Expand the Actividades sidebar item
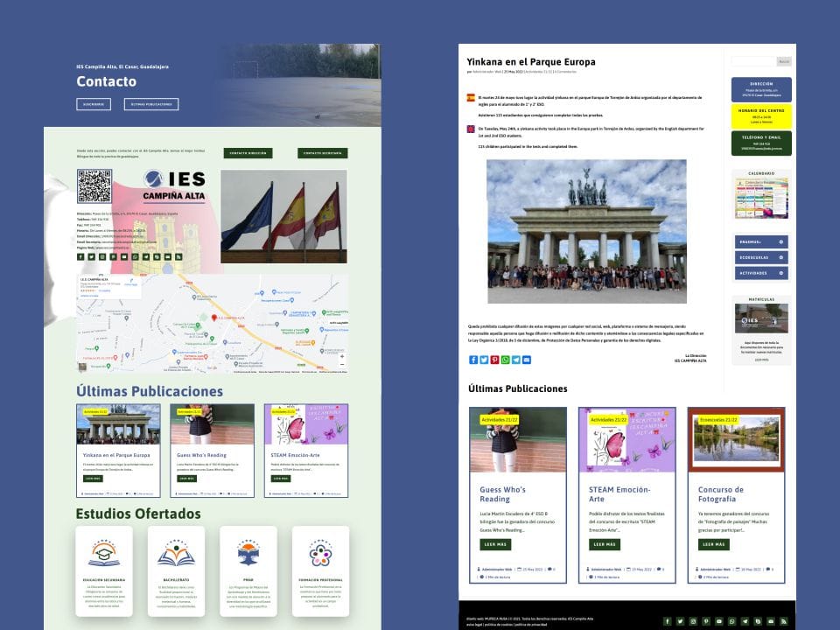The height and width of the screenshot is (630, 840). click(760, 273)
